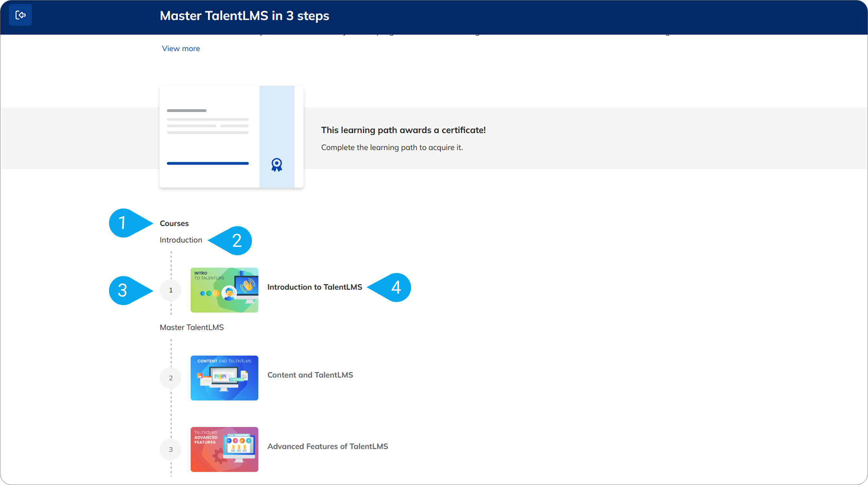Click course step circle number 3
The image size is (868, 485).
tap(171, 449)
